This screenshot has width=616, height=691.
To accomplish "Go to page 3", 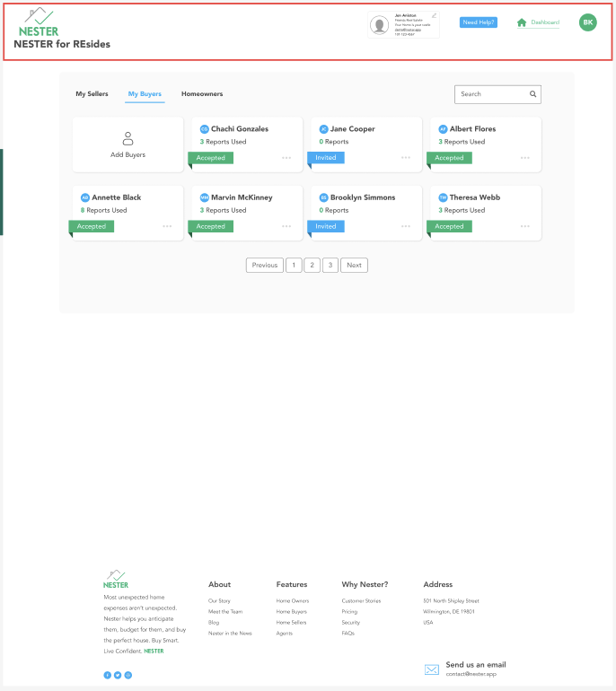I will coord(330,266).
